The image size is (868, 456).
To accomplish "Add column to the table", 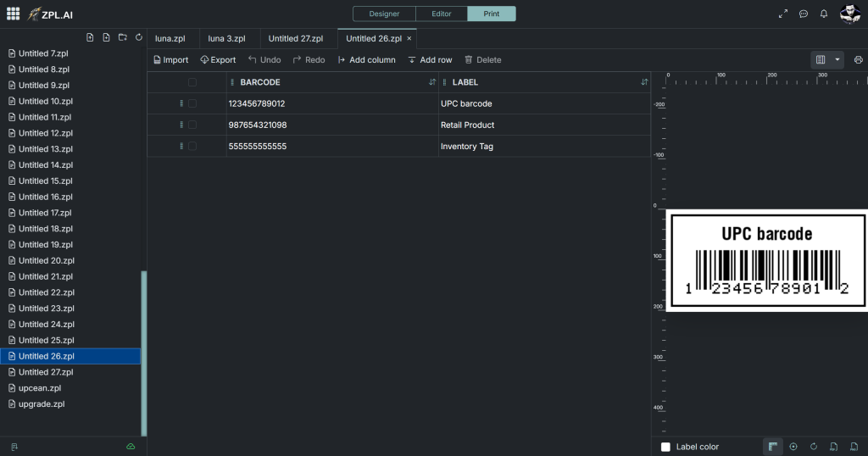I will click(366, 60).
